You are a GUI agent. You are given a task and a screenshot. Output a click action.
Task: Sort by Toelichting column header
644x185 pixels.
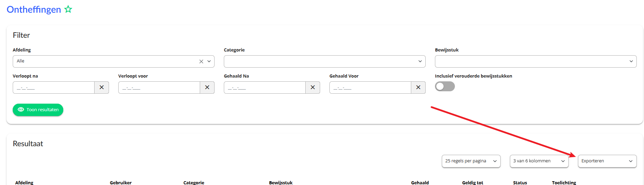564,183
